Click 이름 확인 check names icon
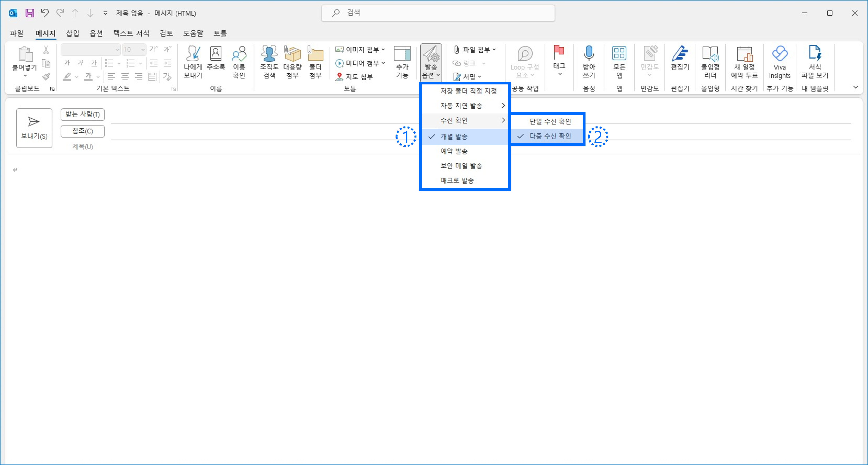868x465 pixels. tap(239, 62)
